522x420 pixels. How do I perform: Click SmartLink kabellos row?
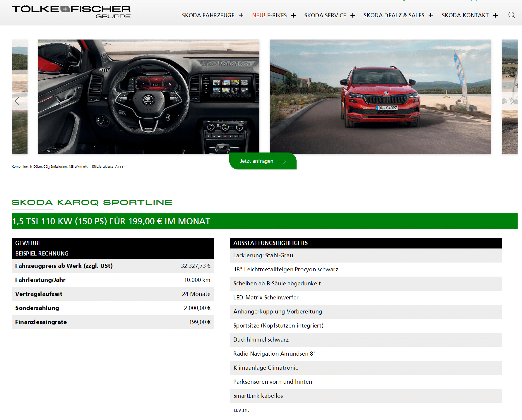(366, 396)
